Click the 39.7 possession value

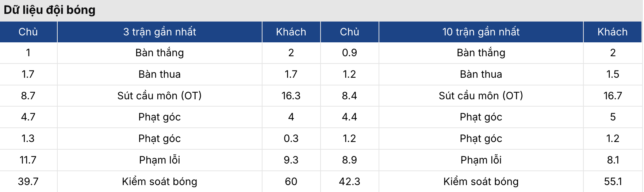(28, 181)
